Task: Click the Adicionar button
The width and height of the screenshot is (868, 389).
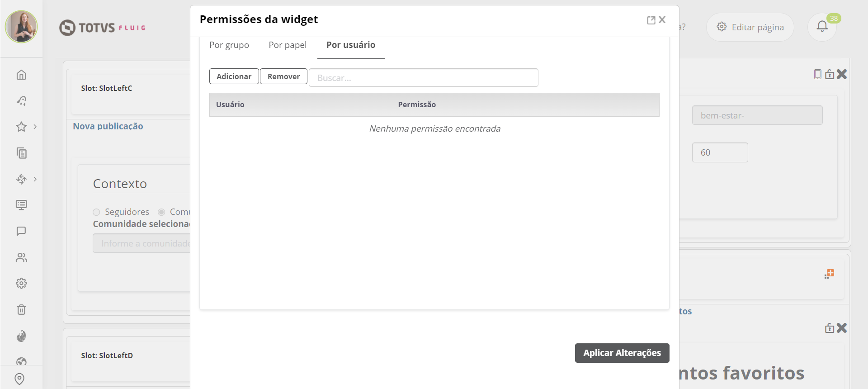Action: click(234, 76)
